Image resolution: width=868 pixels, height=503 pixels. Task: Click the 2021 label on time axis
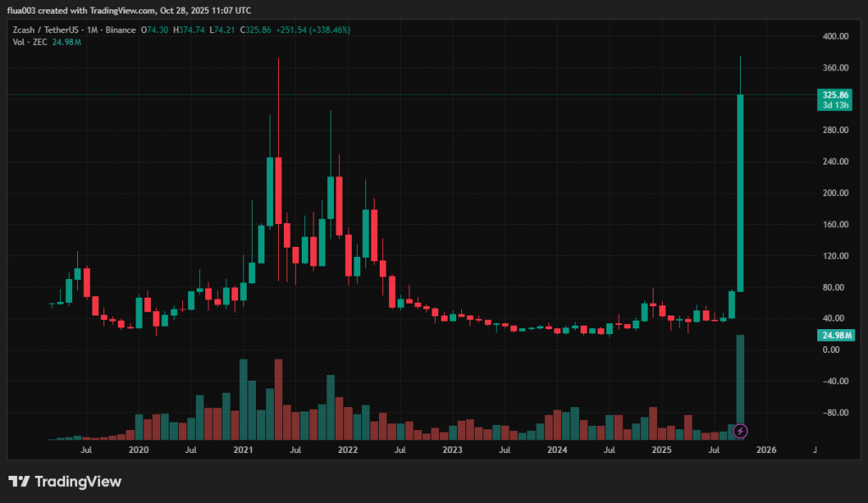[243, 450]
